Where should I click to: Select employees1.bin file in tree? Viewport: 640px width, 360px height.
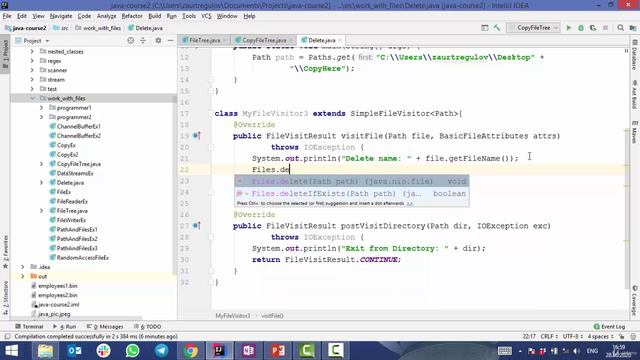click(58, 286)
